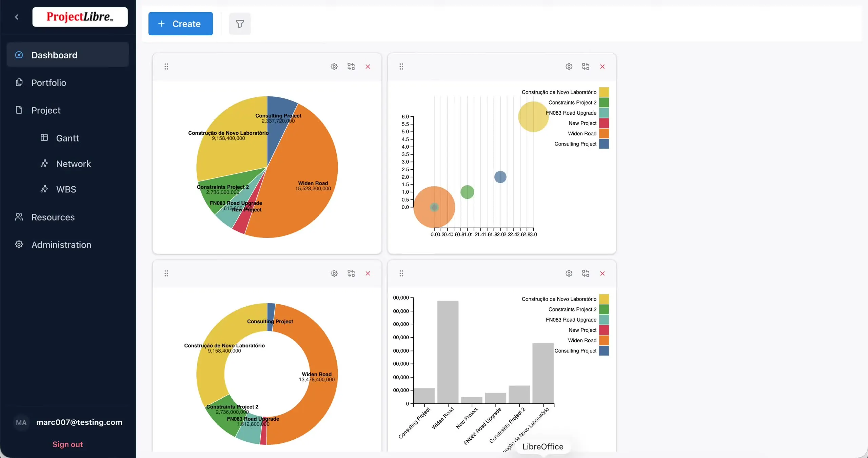Open settings gear of the donut chart widget
This screenshot has width=868, height=458.
(x=334, y=273)
